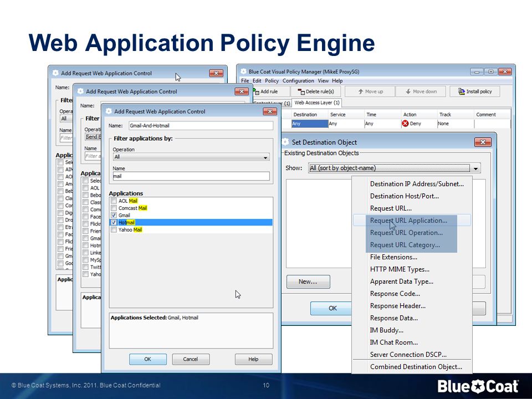Click New... in Set Destination Object

coord(308,282)
